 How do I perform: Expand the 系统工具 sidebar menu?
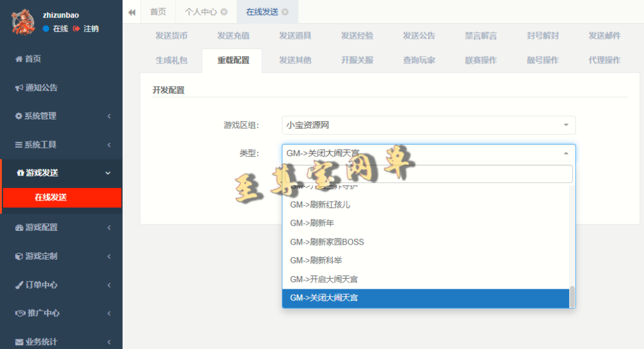pyautogui.click(x=60, y=145)
